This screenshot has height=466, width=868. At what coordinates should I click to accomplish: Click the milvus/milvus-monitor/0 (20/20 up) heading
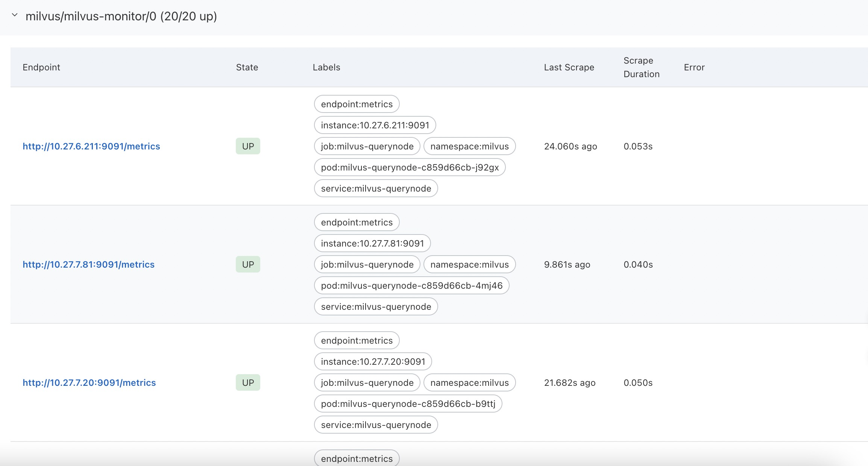[121, 16]
